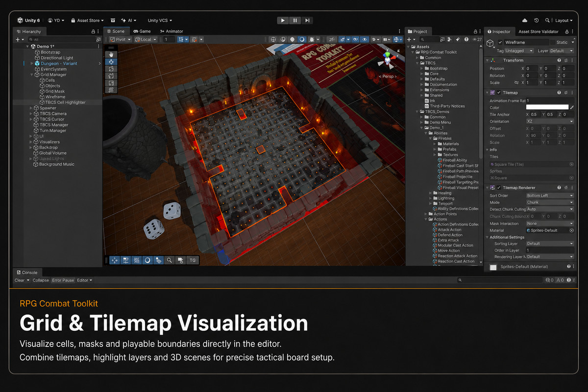Screen dimensions: 588x392
Task: Click the Scale constrain proportions link icon
Action: tap(516, 82)
